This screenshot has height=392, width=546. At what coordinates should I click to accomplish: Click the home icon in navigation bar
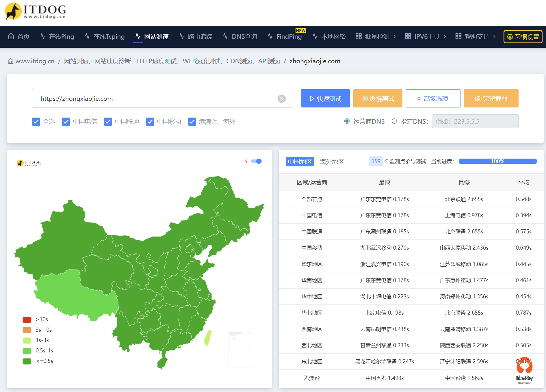(11, 36)
